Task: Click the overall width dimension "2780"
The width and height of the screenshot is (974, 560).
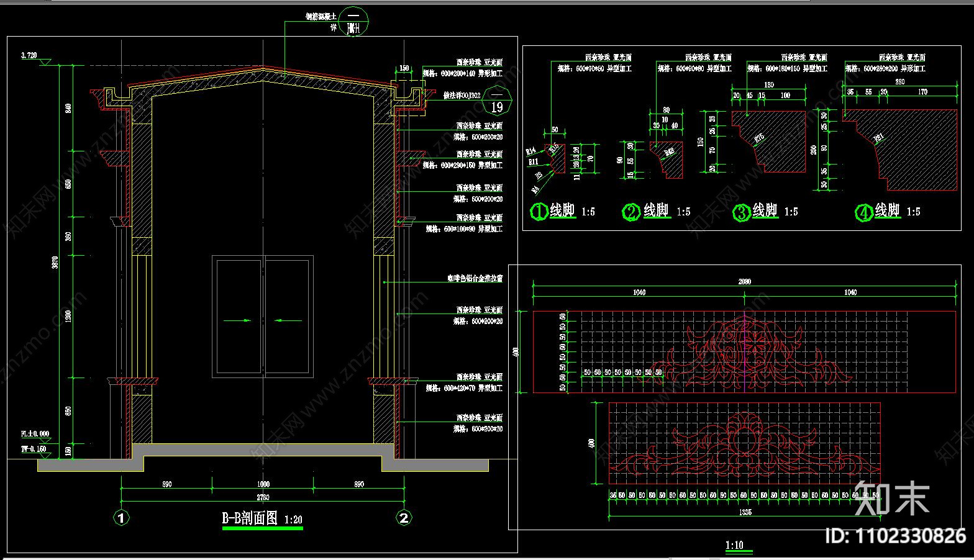Action: pos(263,496)
